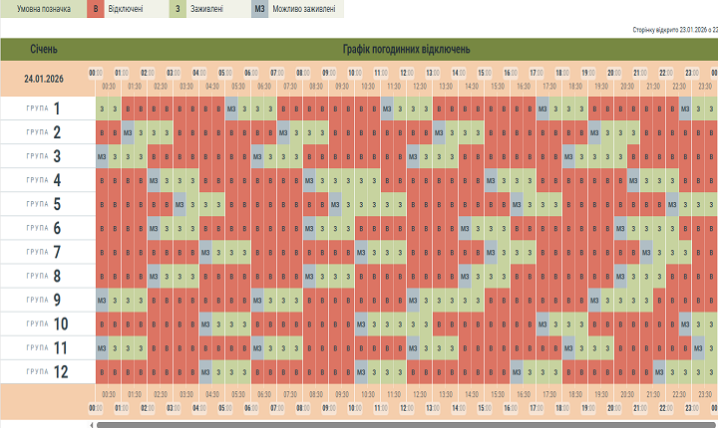The height and width of the screenshot is (428, 718).
Task: Select the Група 7 row label
Action: coord(47,253)
